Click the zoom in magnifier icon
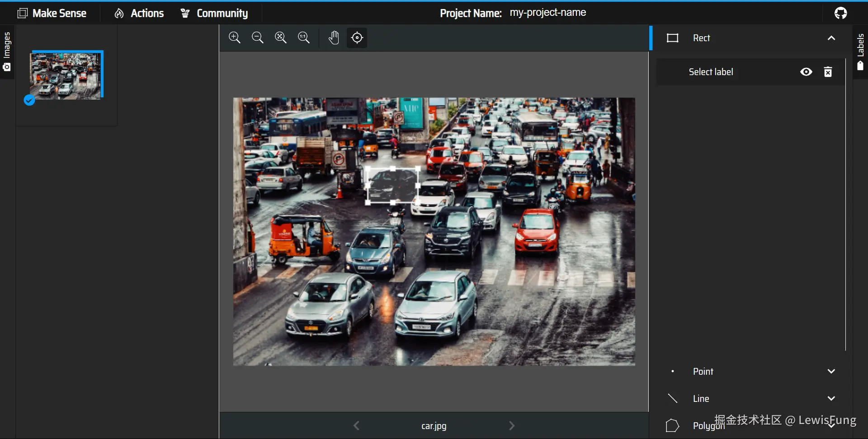 tap(235, 38)
